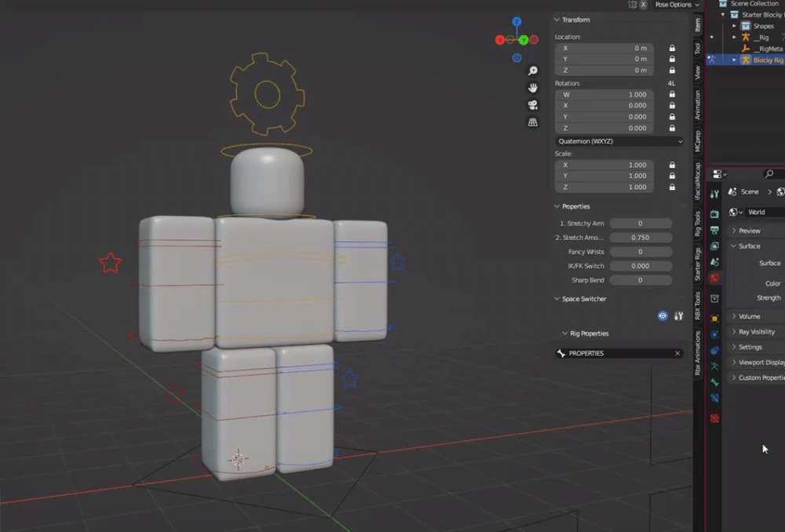Open the Pose Options dropdown
Viewport: 785px width, 532px height.
tap(677, 5)
